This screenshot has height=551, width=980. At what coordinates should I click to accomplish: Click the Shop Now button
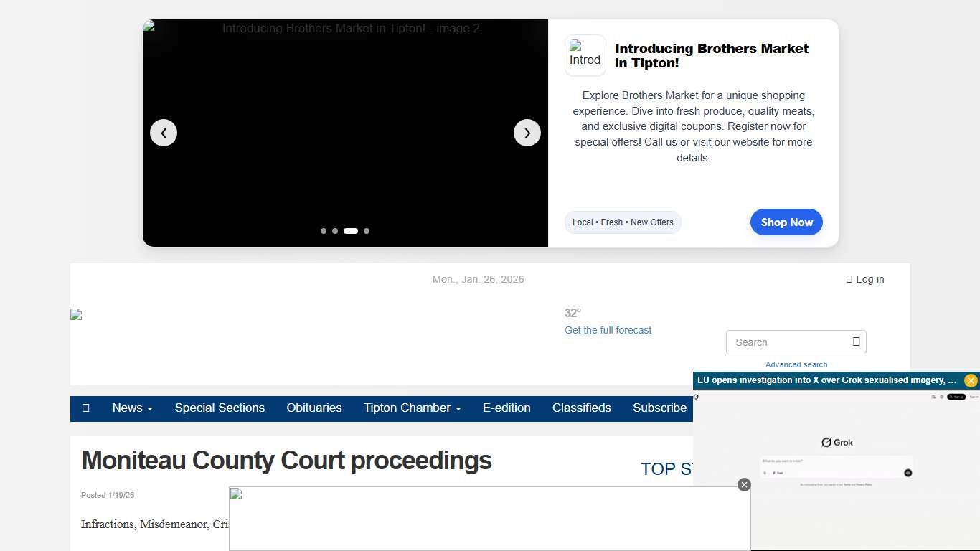786,222
